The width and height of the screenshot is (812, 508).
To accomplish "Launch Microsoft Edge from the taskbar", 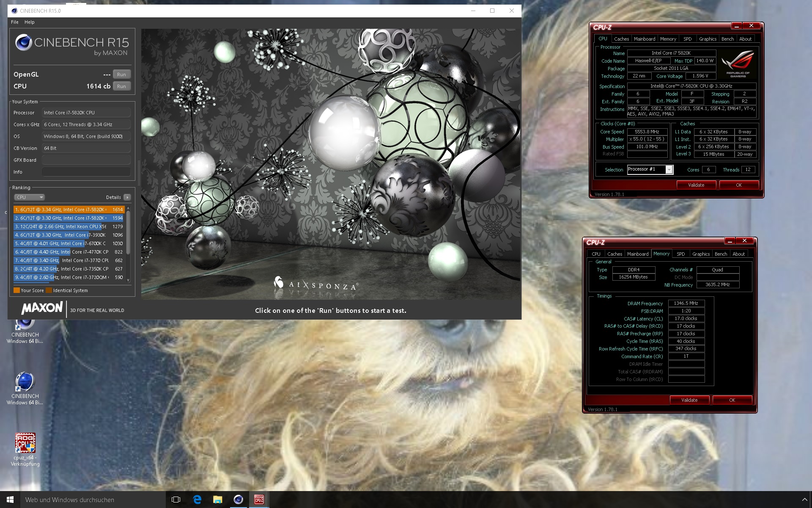I will [x=197, y=500].
